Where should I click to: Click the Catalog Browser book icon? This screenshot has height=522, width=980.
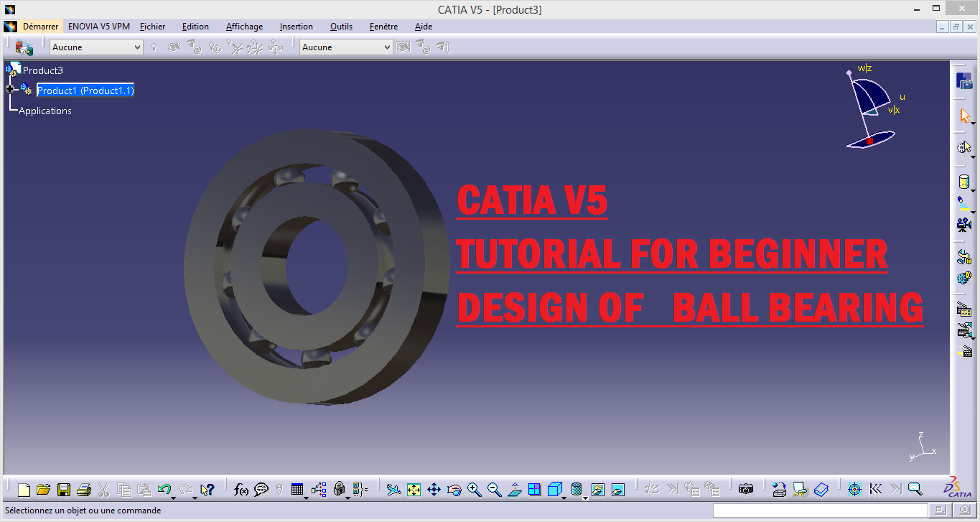821,490
